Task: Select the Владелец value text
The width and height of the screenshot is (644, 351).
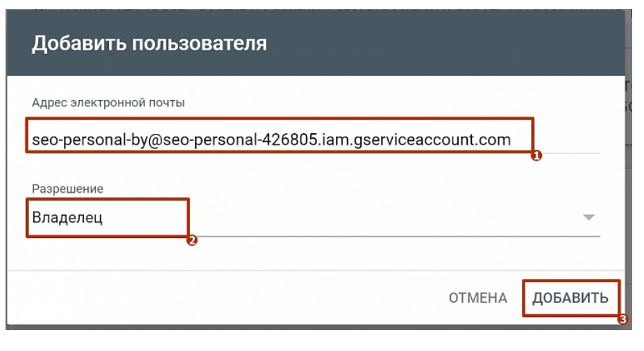Action: [67, 218]
